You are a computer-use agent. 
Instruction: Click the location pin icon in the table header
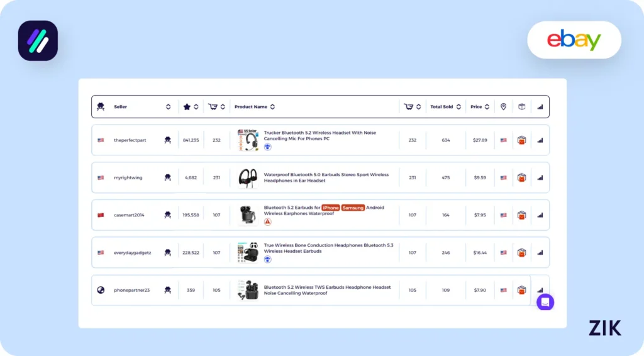(x=503, y=107)
